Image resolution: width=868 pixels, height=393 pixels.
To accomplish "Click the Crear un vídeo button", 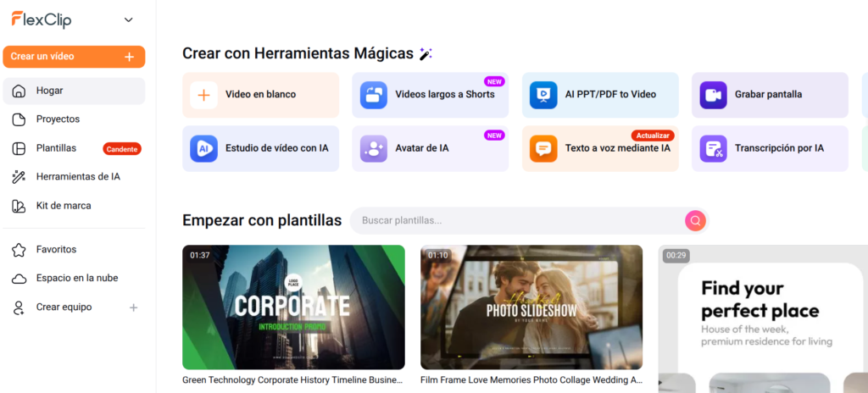I will [x=75, y=57].
